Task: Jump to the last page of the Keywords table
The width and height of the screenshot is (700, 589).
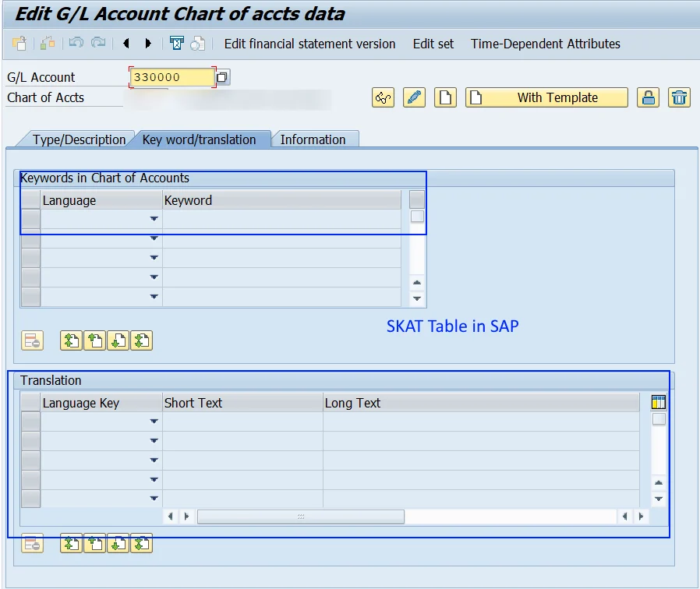Action: [x=142, y=341]
